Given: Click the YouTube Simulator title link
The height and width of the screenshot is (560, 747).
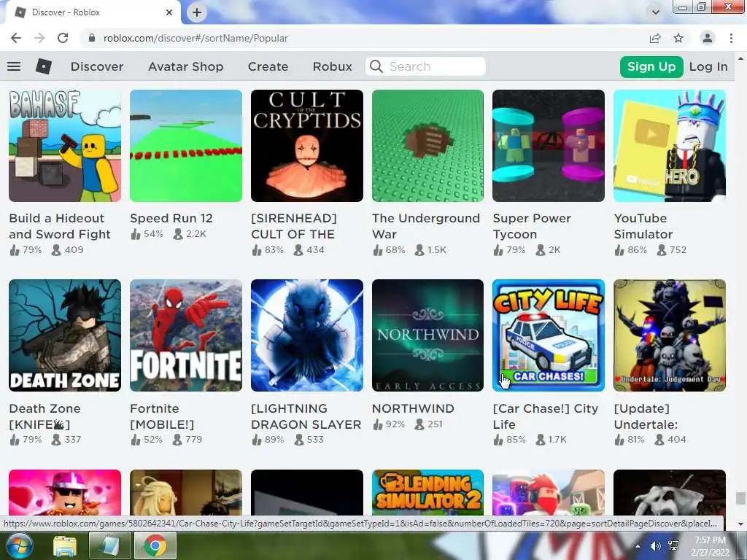Looking at the screenshot, I should [x=643, y=226].
